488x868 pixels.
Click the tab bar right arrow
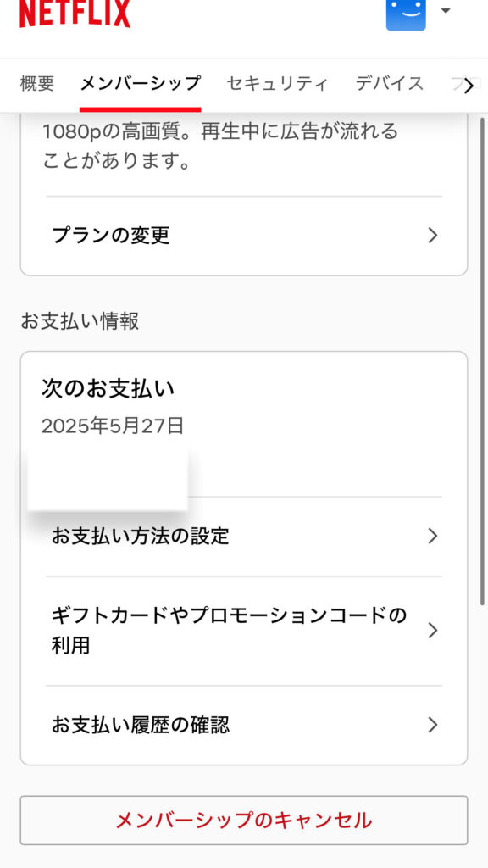(x=469, y=86)
